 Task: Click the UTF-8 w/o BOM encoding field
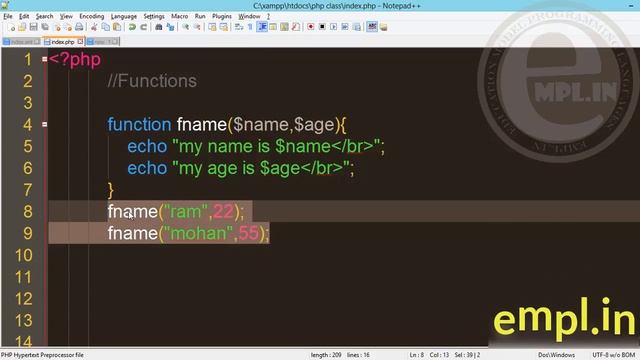613,355
